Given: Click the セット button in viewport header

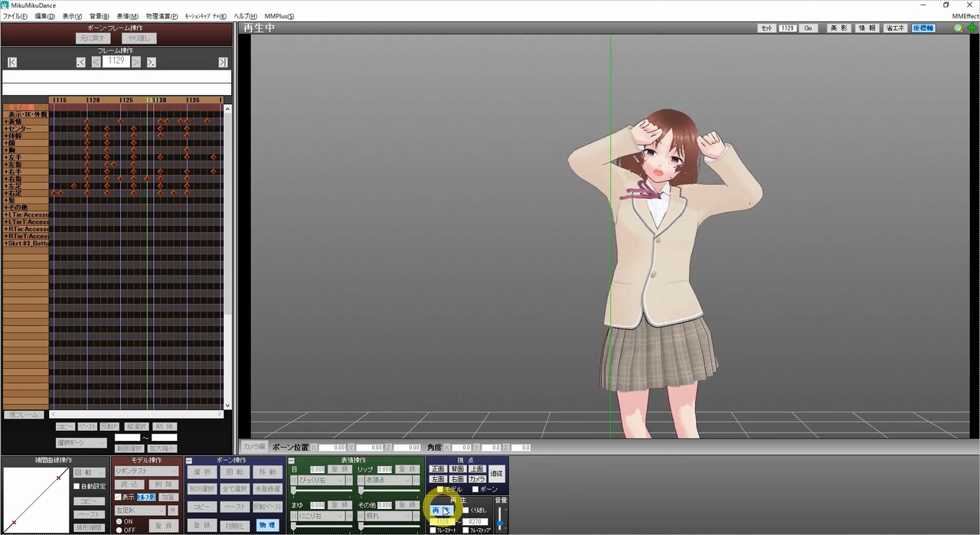Looking at the screenshot, I should tap(766, 28).
